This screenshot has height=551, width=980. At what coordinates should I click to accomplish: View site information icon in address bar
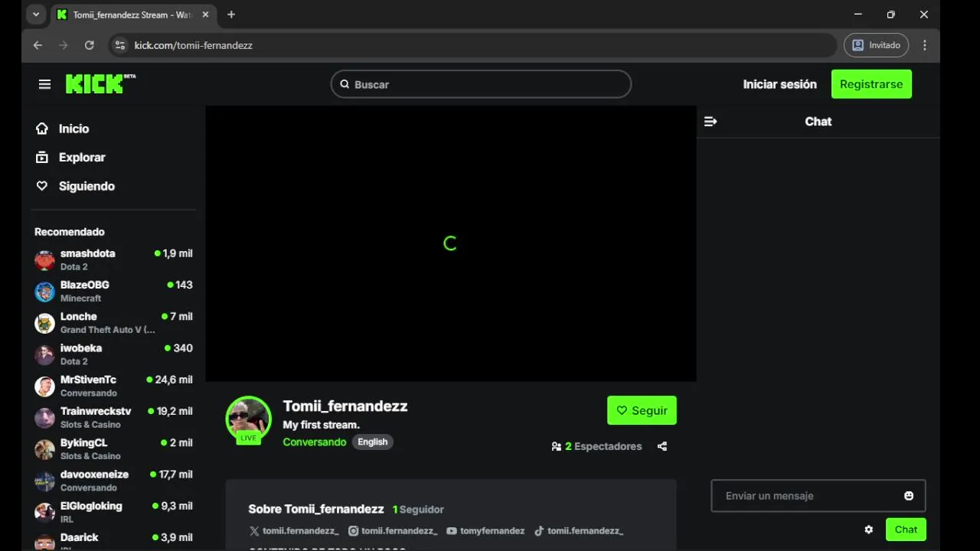120,45
